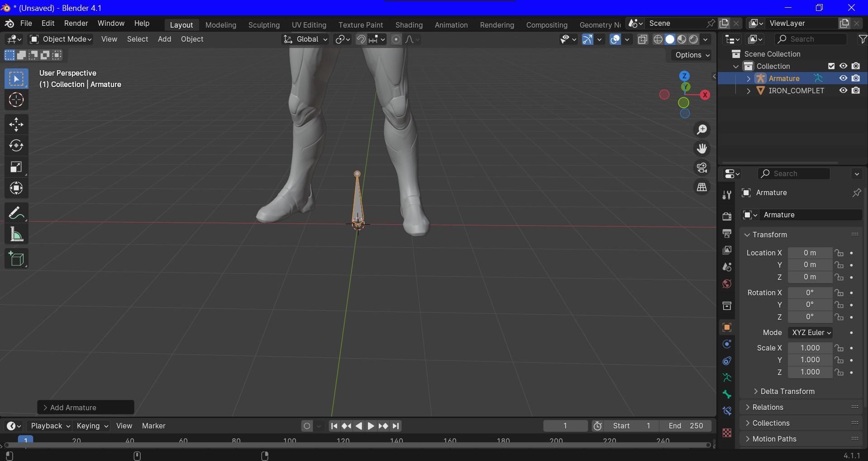The height and width of the screenshot is (461, 868).
Task: Uncheck the Collection checkbox in outliner
Action: click(831, 66)
